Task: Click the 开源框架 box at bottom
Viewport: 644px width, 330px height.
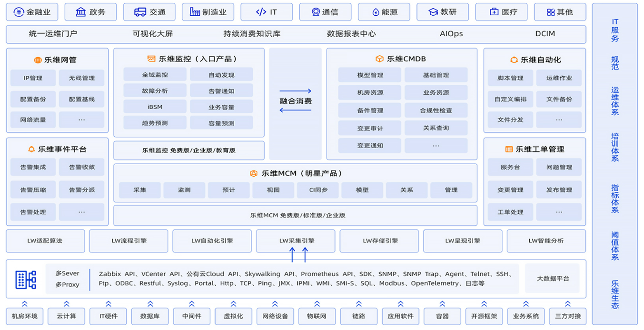Action: coord(484,316)
